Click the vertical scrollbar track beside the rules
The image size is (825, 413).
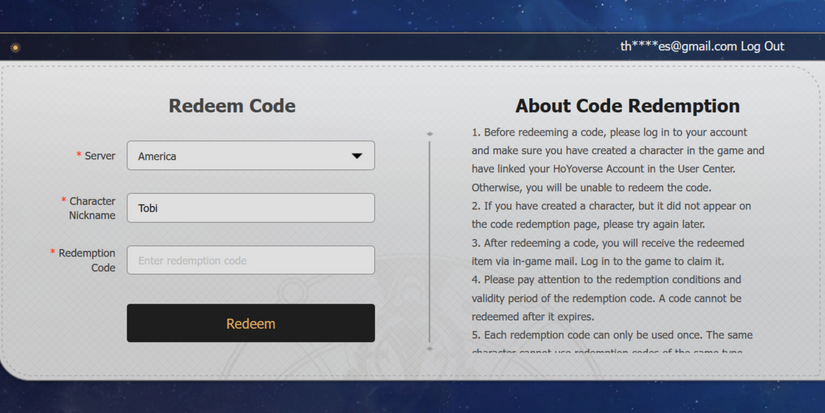pyautogui.click(x=430, y=240)
